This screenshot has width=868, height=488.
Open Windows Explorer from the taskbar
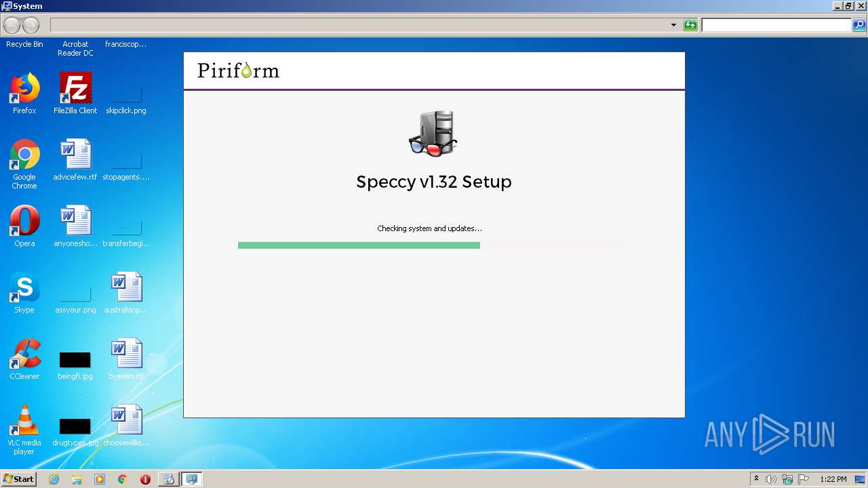click(77, 479)
